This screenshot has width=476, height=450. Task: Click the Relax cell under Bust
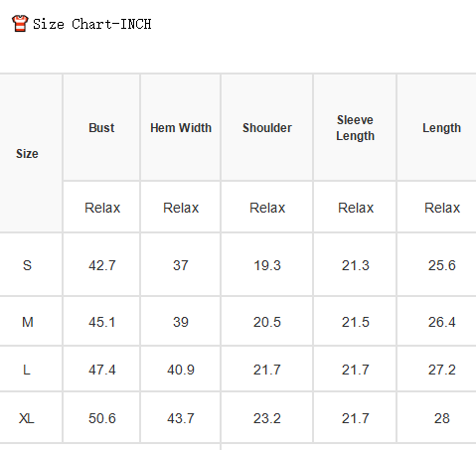coord(102,208)
